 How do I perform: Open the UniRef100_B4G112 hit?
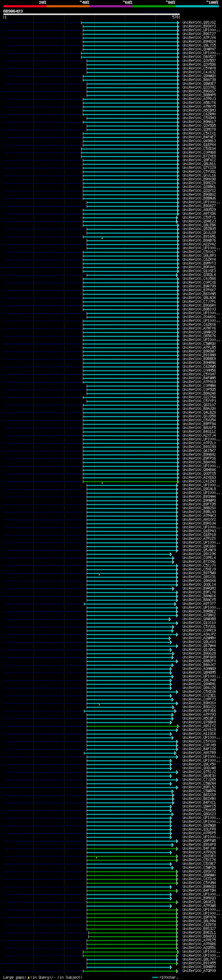(x=199, y=431)
